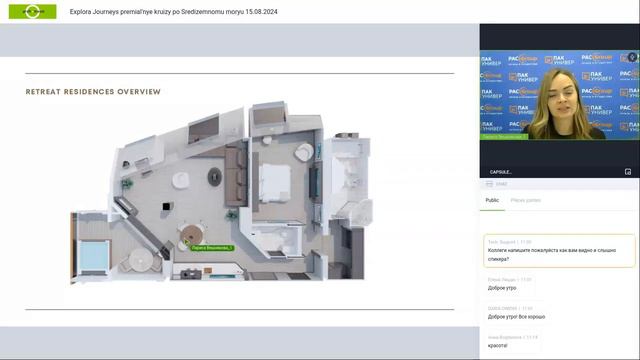This screenshot has height=360, width=640.
Task: Select the 'Доброе утро! Все хорошо' message
Action: click(x=516, y=317)
